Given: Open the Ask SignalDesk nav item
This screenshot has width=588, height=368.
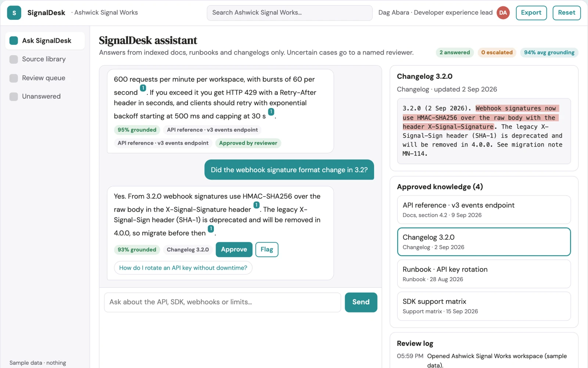Looking at the screenshot, I should point(45,40).
